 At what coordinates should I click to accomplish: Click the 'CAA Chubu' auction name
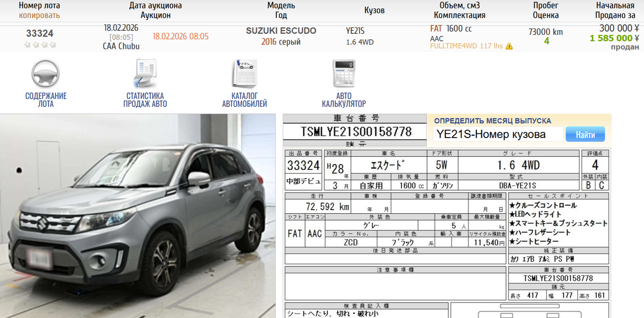[121, 46]
